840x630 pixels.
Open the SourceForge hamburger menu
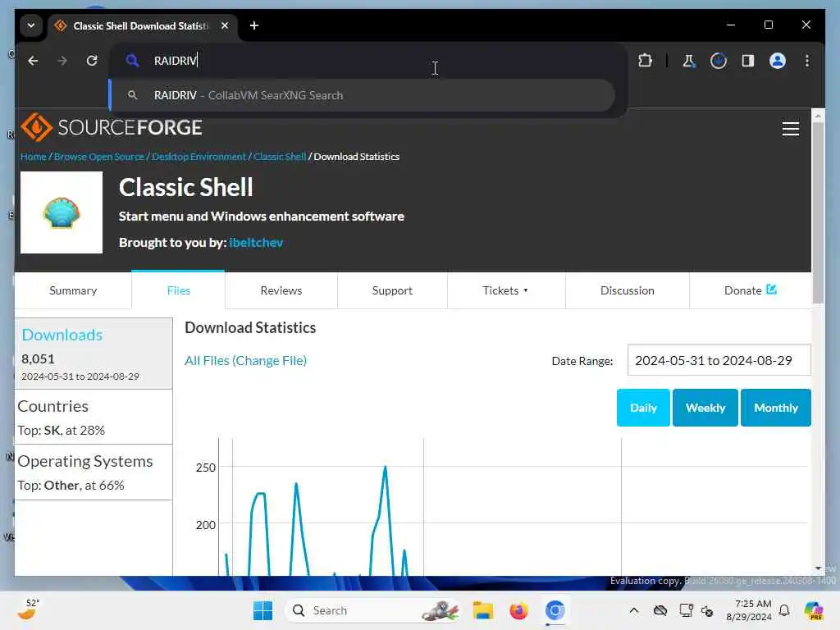pyautogui.click(x=790, y=129)
